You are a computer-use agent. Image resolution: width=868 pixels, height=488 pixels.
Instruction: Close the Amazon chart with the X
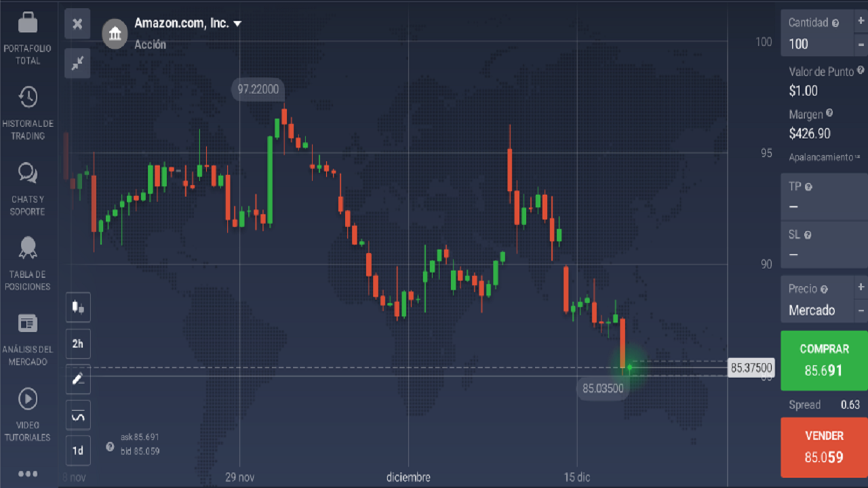(x=77, y=24)
